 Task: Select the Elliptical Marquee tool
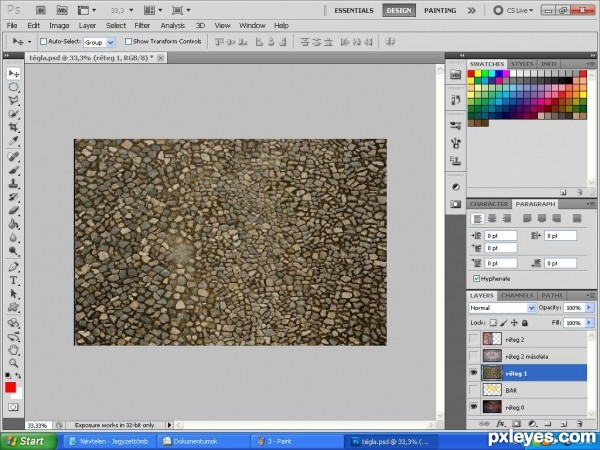click(x=13, y=87)
